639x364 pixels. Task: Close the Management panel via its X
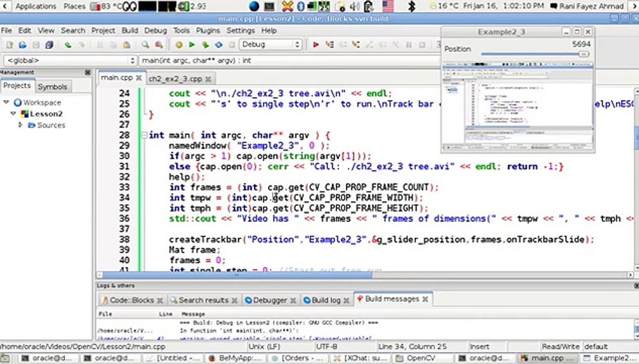tap(88, 72)
